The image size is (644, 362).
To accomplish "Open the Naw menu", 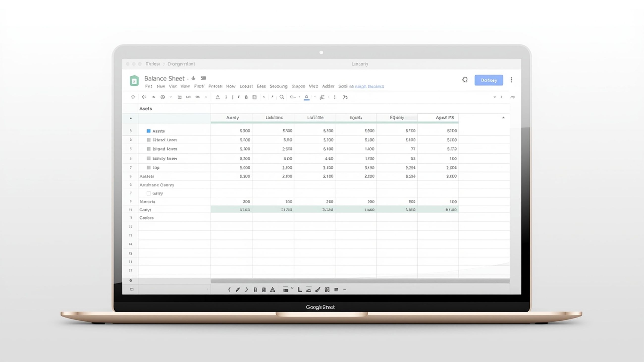I will [x=161, y=86].
